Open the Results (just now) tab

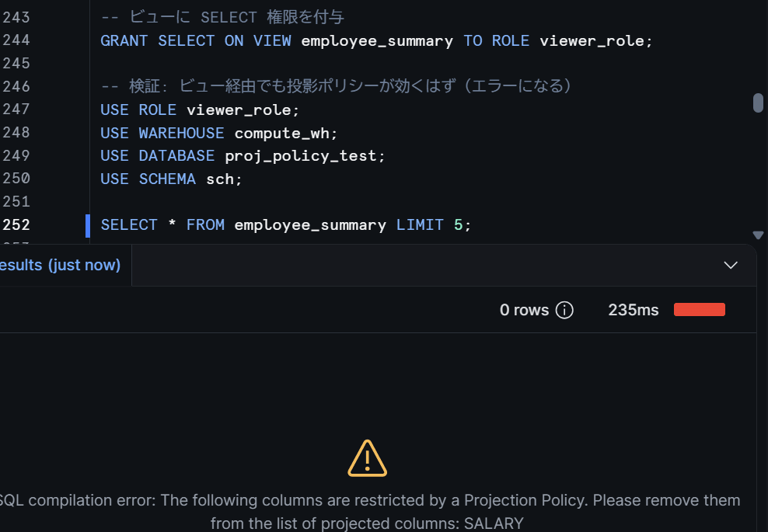(x=60, y=265)
